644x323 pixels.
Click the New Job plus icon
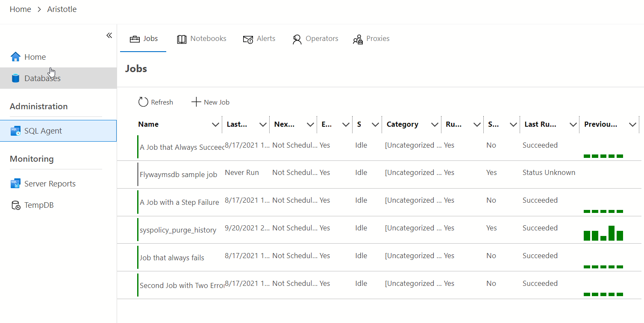click(196, 102)
